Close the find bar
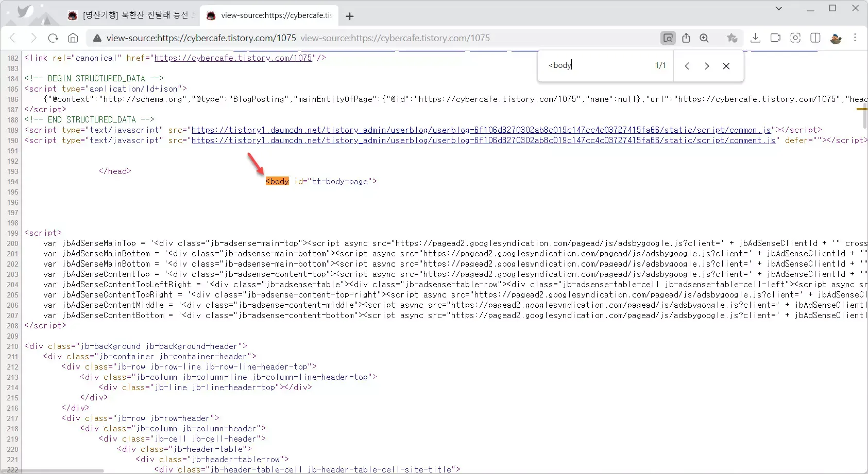868x474 pixels. [x=726, y=66]
